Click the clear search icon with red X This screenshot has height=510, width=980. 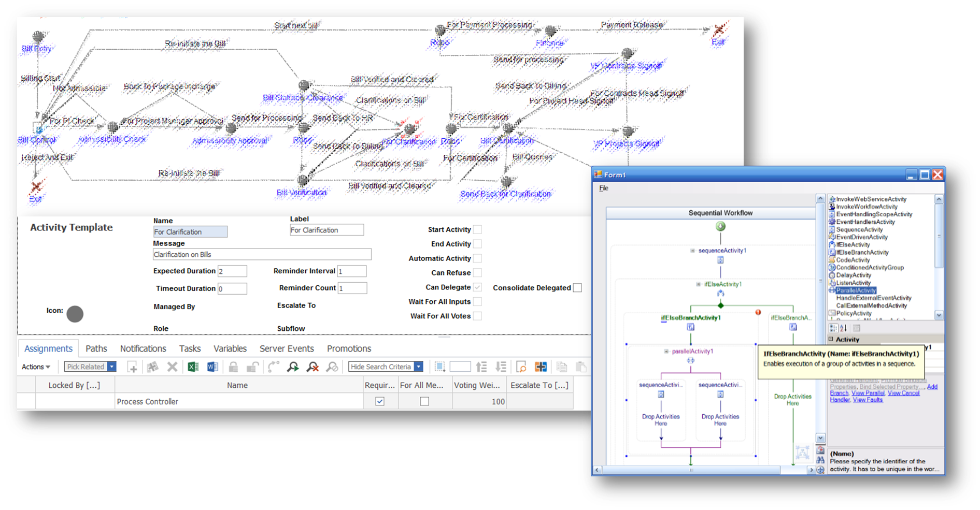coord(313,367)
